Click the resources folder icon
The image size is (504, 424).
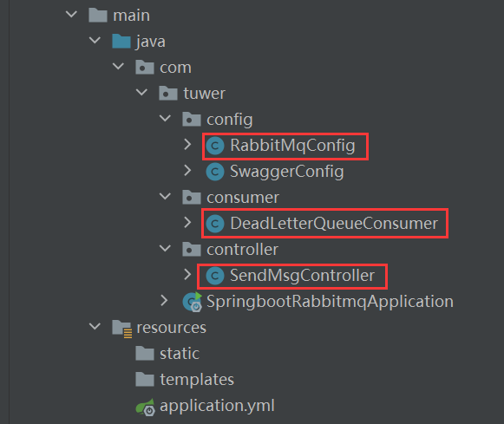(x=121, y=329)
